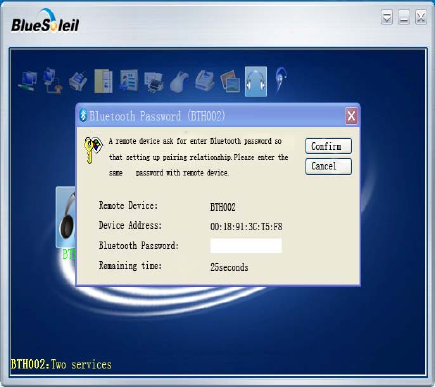The height and width of the screenshot is (387, 435).
Task: Select the Information Synchronization service icon
Action: 129,80
